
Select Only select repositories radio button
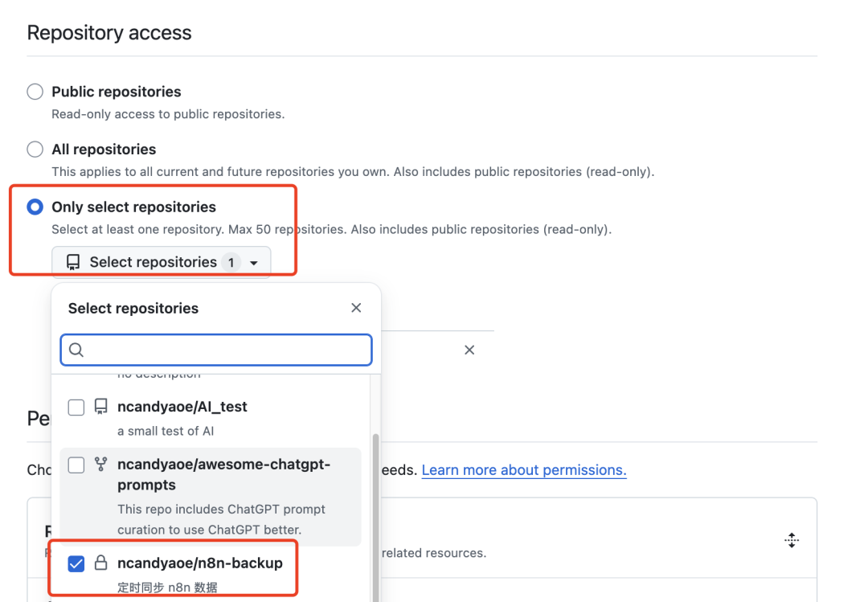[35, 207]
